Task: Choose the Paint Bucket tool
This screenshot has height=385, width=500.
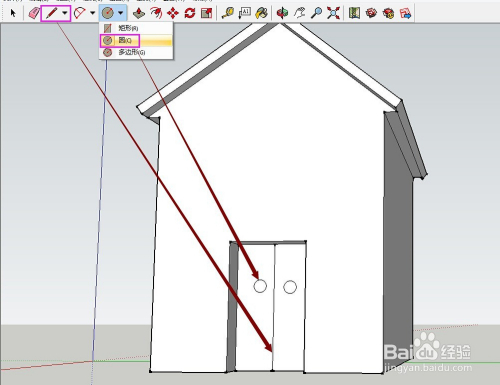Action: point(262,13)
